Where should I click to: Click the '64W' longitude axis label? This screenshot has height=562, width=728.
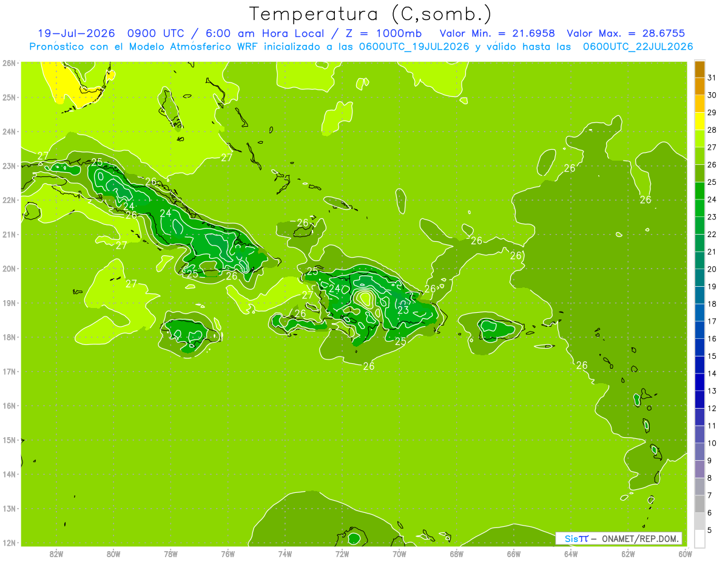[571, 554]
